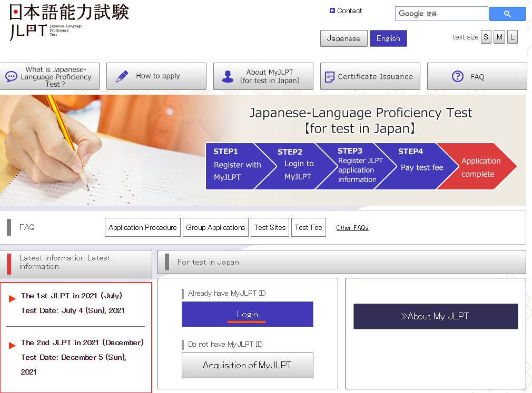Click the pencil icon on How to apply
532x393 pixels.
(x=122, y=76)
